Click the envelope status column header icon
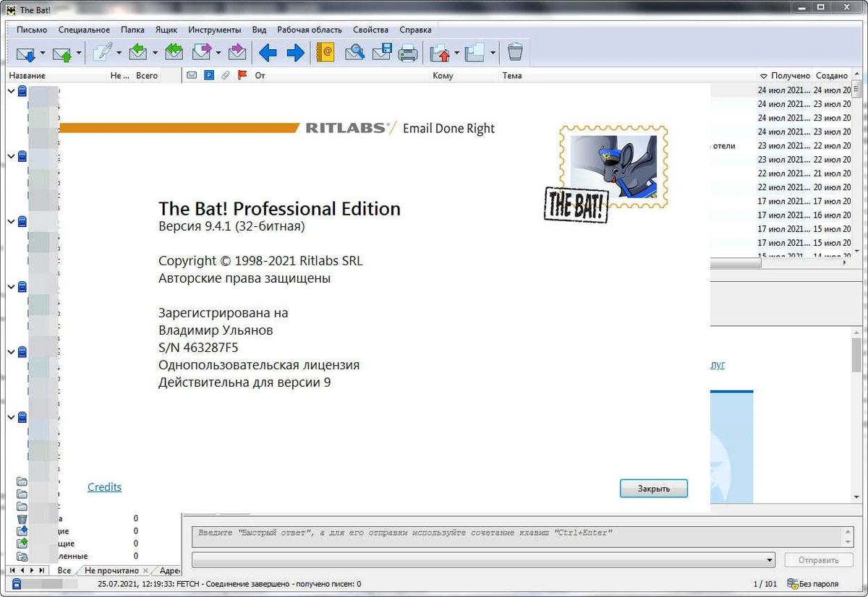Image resolution: width=868 pixels, height=597 pixels. (192, 75)
